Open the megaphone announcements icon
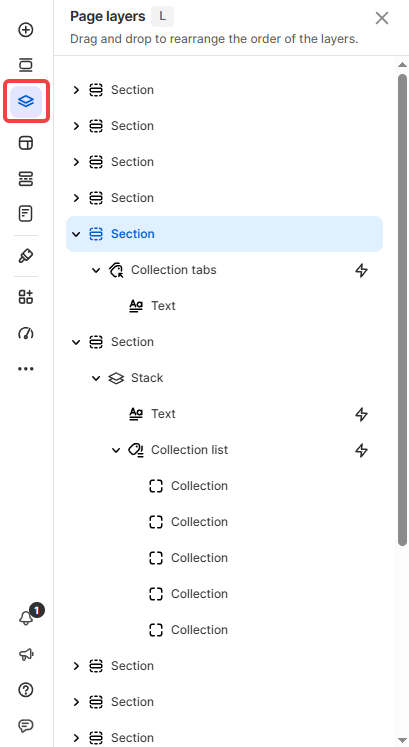Screen dimensions: 409x747 click(26, 654)
